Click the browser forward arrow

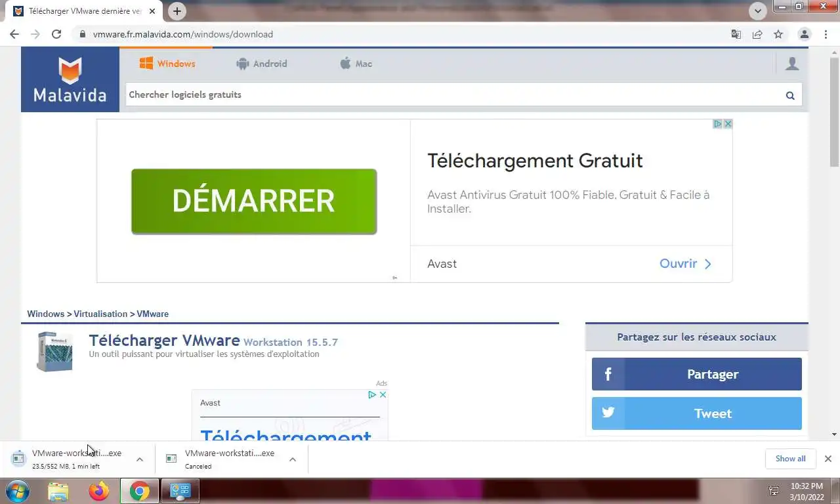(35, 34)
